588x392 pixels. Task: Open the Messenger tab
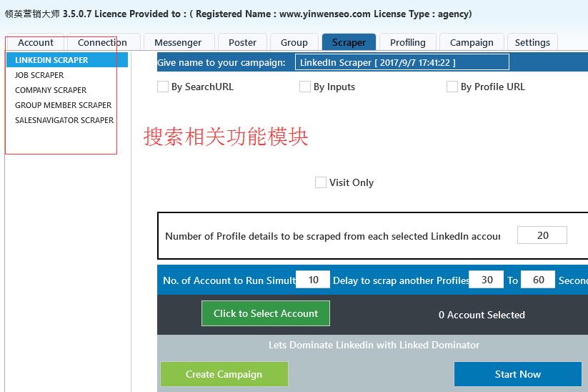point(178,42)
